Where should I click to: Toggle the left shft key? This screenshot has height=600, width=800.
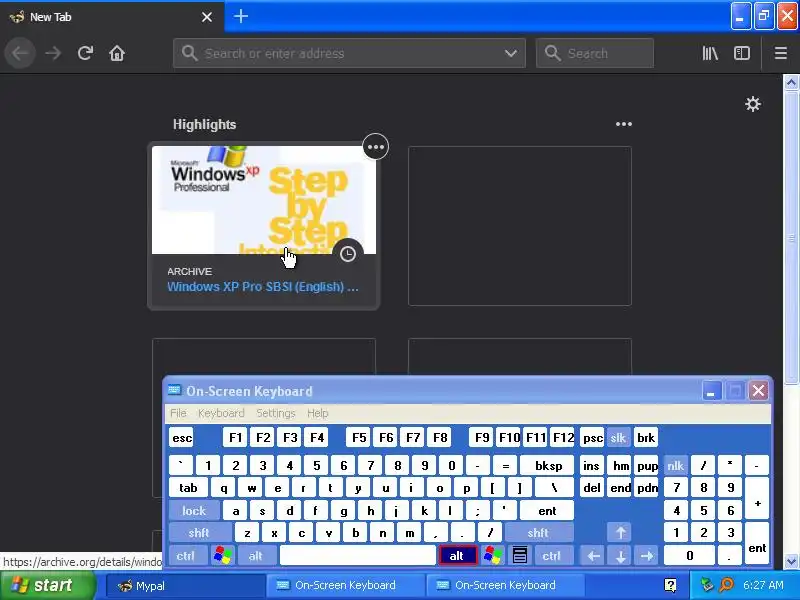(199, 533)
